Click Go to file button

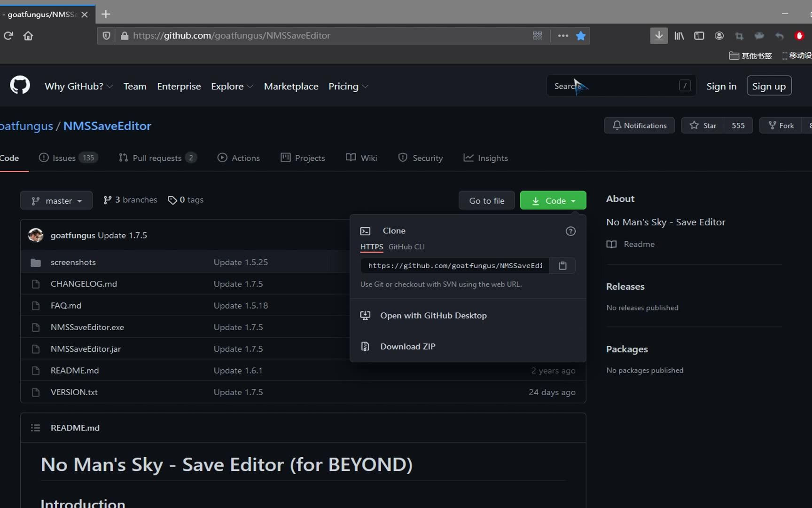point(486,200)
